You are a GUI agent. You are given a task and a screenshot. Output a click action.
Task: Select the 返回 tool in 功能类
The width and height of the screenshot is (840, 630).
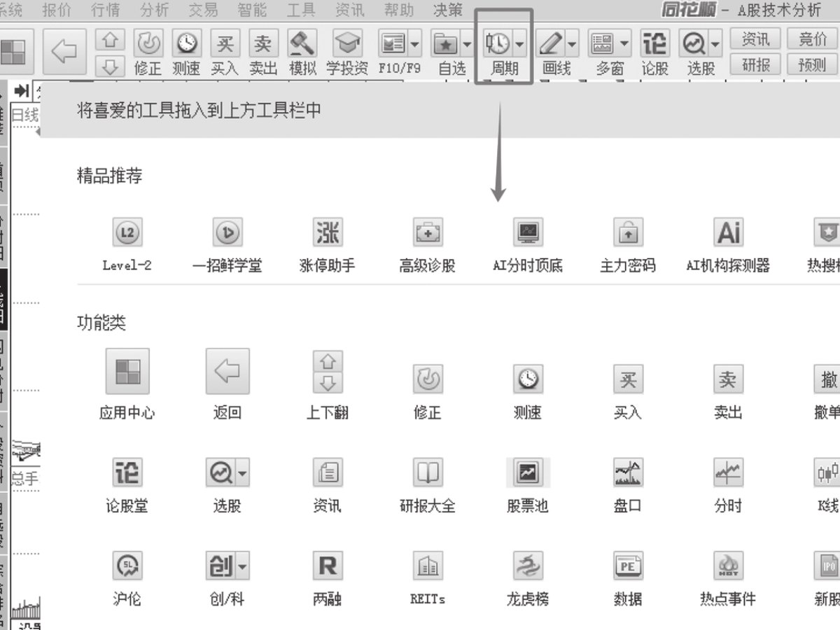(x=227, y=371)
